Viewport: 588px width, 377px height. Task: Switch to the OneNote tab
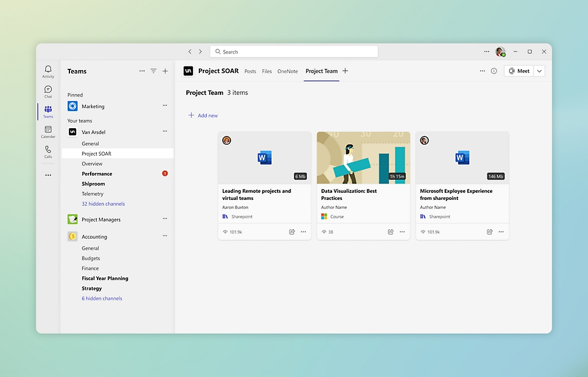(x=288, y=72)
